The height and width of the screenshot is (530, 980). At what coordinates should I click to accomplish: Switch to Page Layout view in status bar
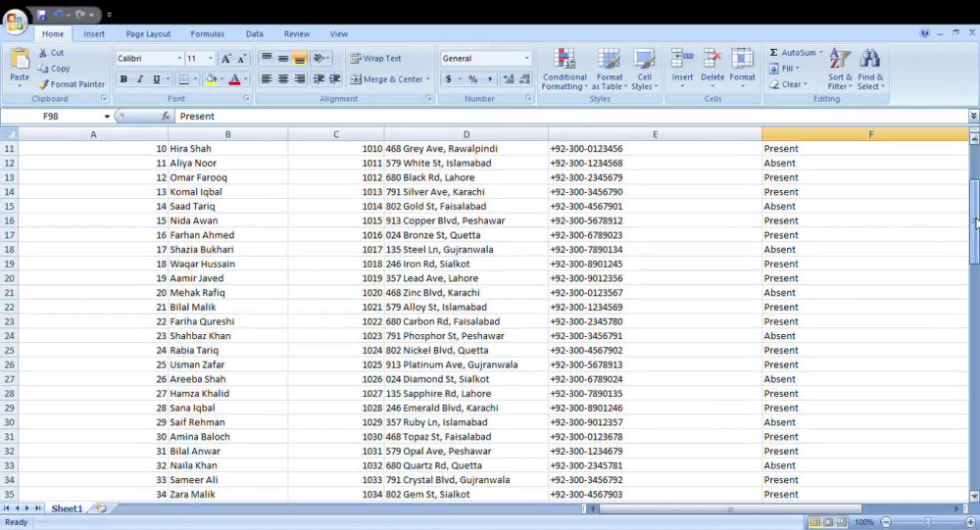point(828,522)
